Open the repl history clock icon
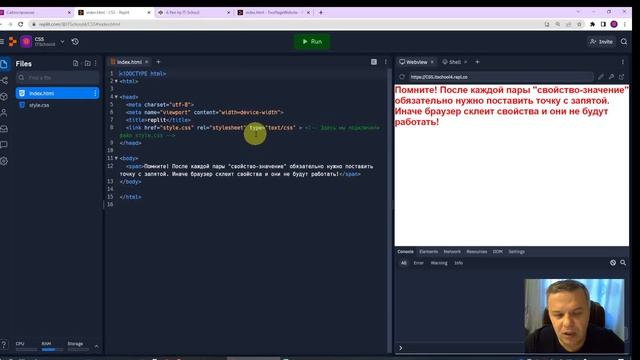The height and width of the screenshot is (360, 640). pyautogui.click(x=75, y=42)
